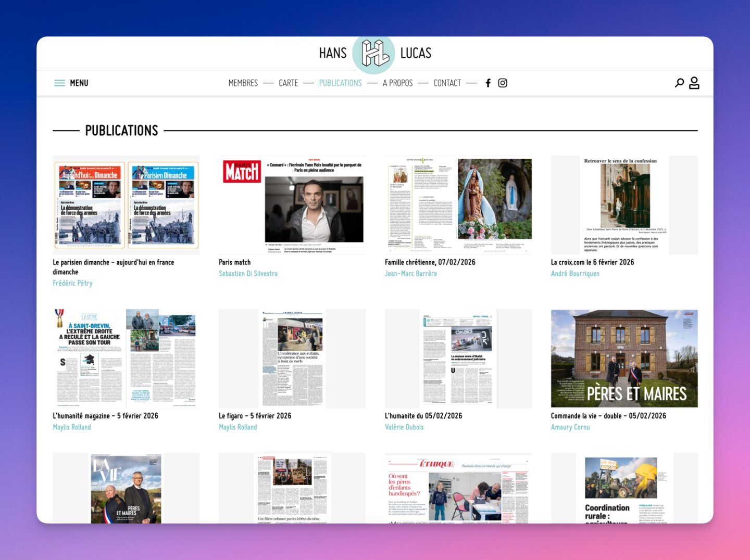Open the tobacco lobby article thumbnail
This screenshot has width=750, height=560.
click(292, 488)
